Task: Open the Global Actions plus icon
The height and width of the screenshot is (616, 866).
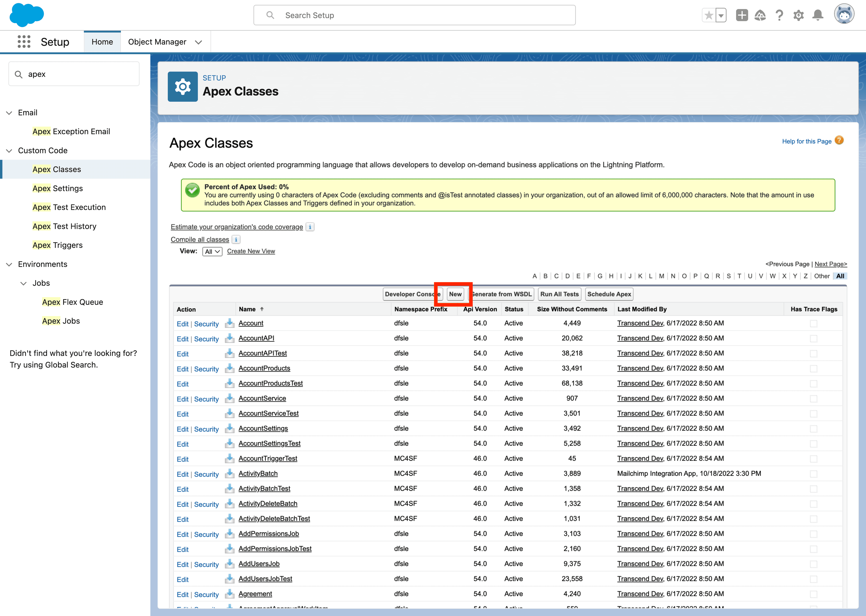Action: [742, 16]
